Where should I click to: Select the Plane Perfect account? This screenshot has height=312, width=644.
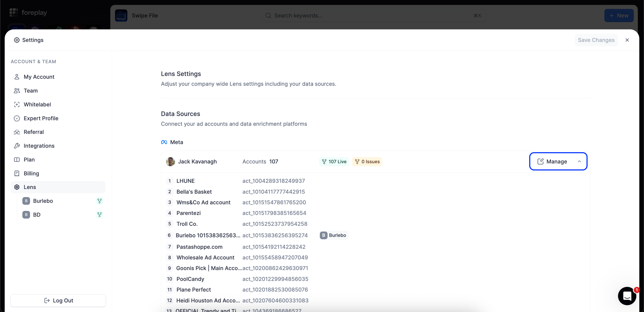pos(194,290)
